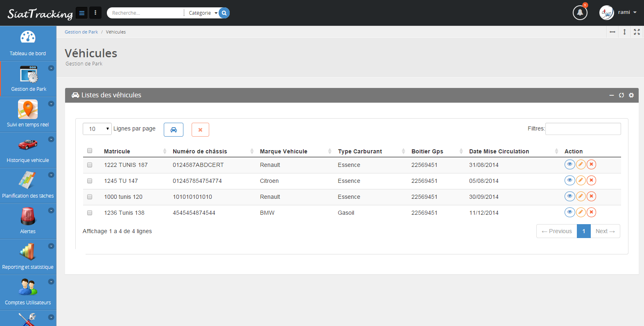This screenshot has width=644, height=326.
Task: Expand Reporting et statistique submenu chevron
Action: 51,246
